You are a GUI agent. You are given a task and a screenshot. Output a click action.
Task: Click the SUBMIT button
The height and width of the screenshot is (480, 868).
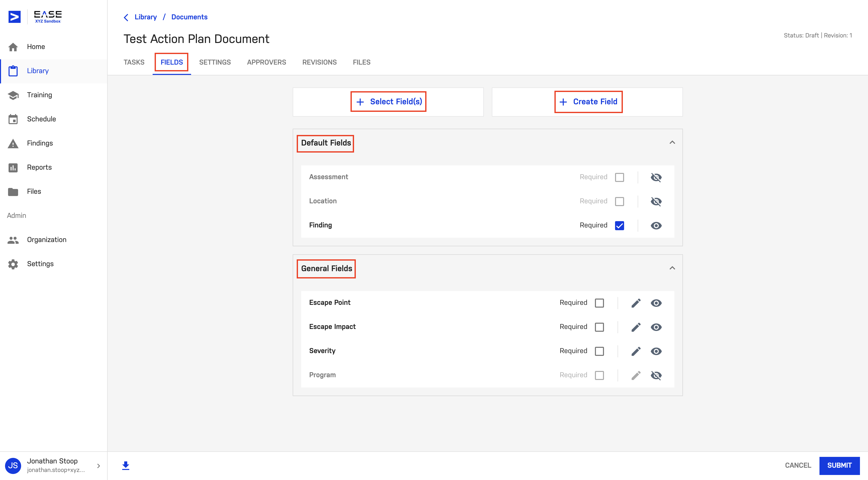(839, 465)
